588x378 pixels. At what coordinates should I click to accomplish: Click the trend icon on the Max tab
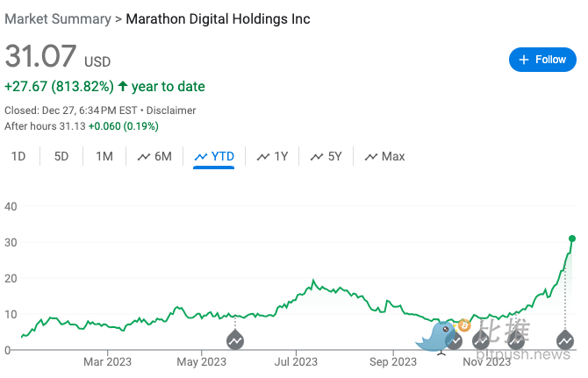pos(370,157)
